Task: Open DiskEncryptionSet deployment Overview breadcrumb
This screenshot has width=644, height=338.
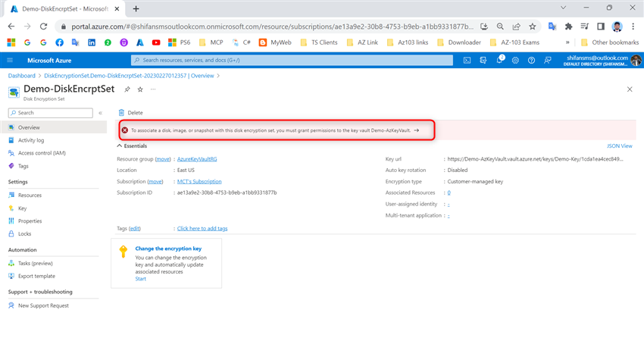Action: point(129,76)
